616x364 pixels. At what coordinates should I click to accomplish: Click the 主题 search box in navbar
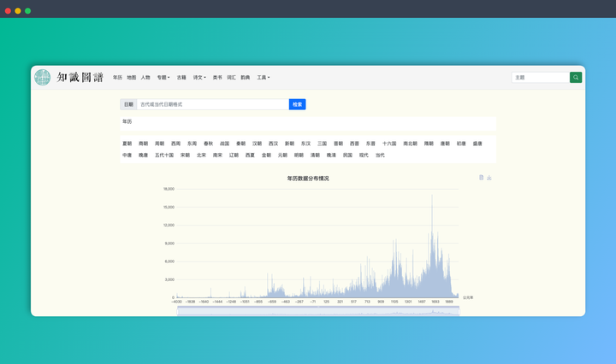[540, 77]
